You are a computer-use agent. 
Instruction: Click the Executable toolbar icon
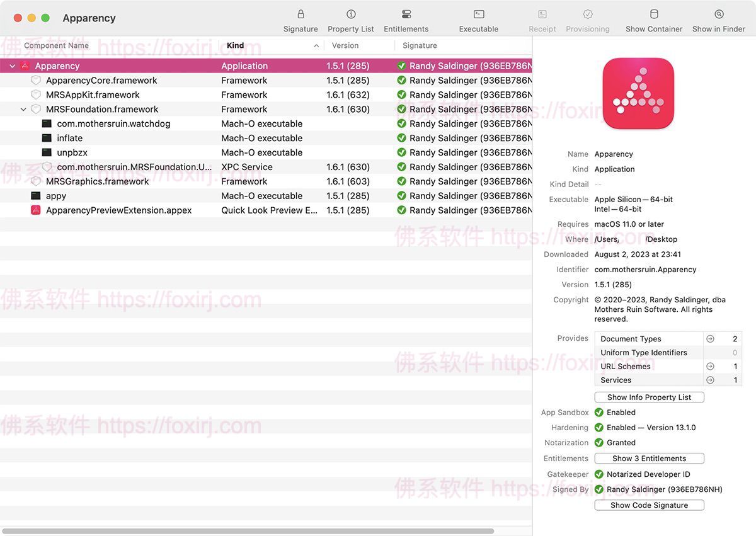point(478,18)
